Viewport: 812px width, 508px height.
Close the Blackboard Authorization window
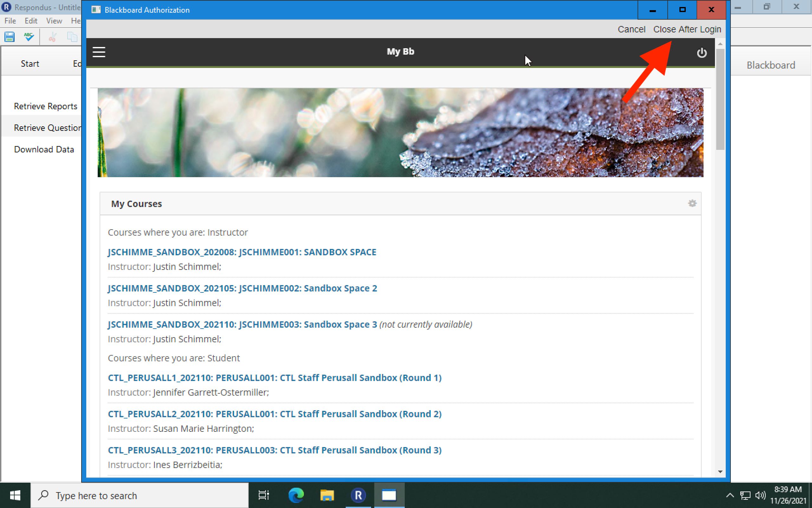(711, 10)
